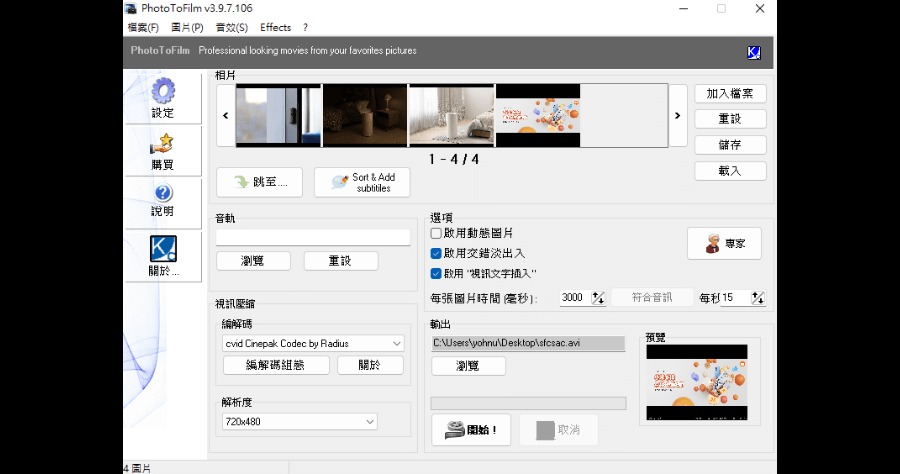Click the output path field sfcsac.avi
This screenshot has height=474, width=900.
528,343
